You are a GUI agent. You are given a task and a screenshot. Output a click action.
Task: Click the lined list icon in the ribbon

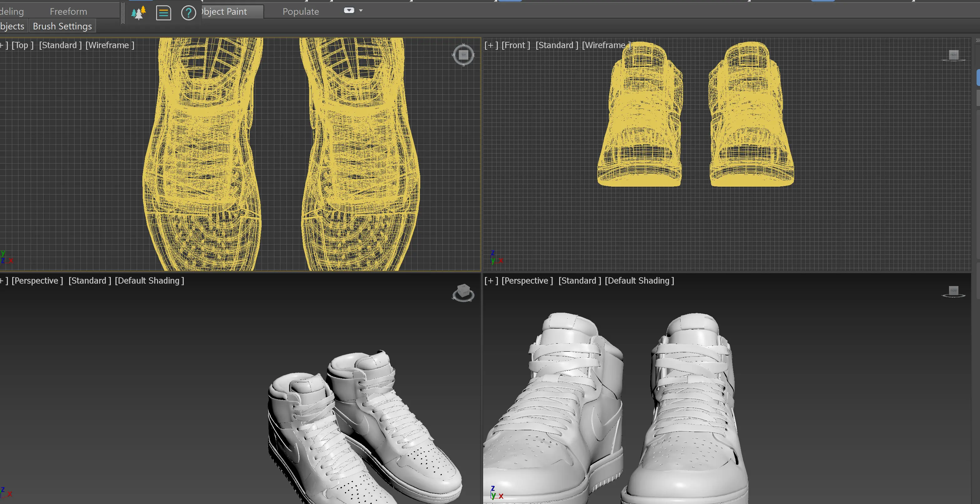tap(164, 13)
